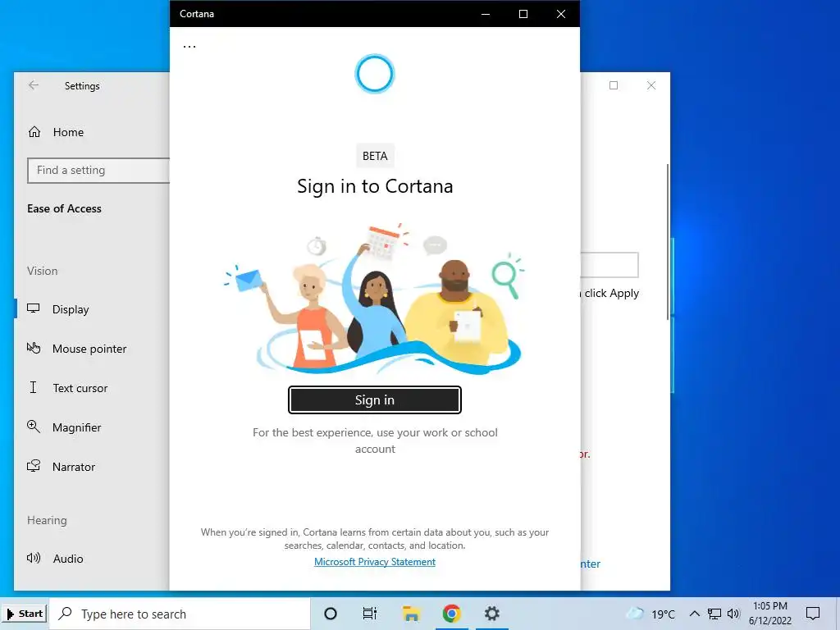Viewport: 840px width, 630px height.
Task: Click the Cortana circle taskbar icon
Action: [x=331, y=614]
